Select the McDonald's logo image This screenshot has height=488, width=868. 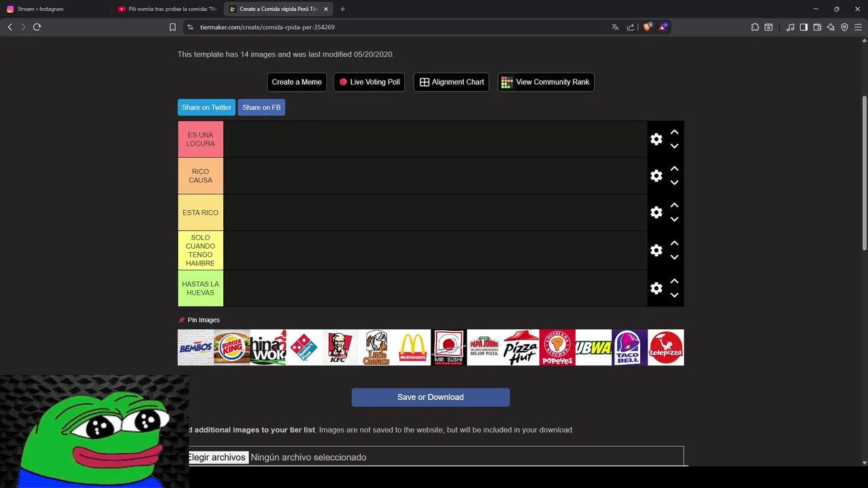pos(412,347)
